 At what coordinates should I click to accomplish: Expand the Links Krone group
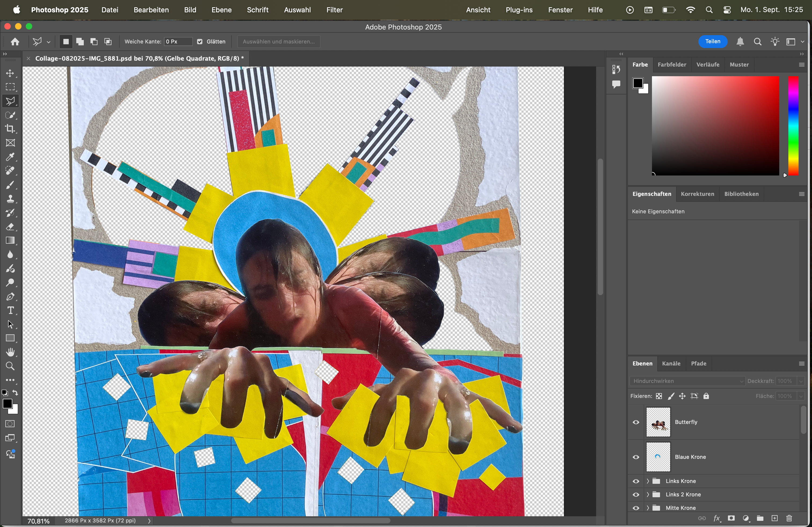coord(648,481)
